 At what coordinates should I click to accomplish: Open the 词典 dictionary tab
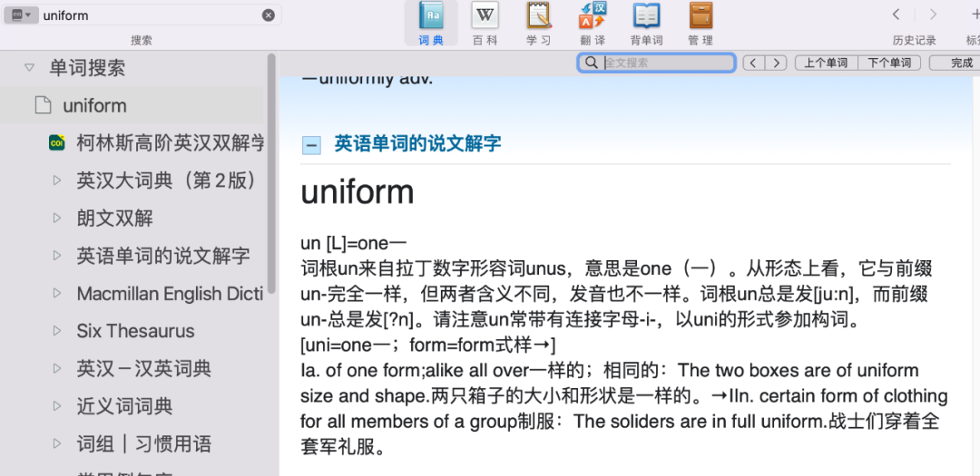point(431,24)
